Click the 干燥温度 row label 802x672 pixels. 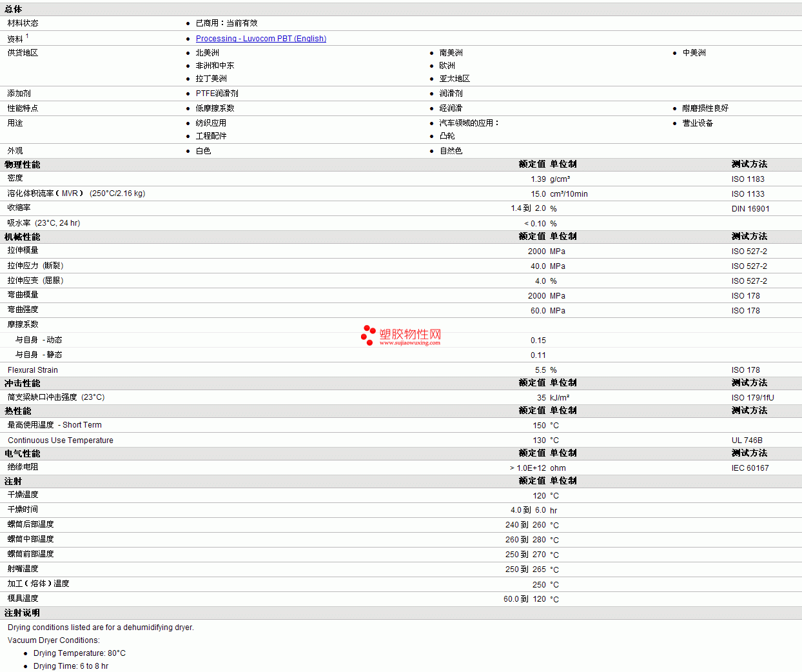(x=23, y=495)
